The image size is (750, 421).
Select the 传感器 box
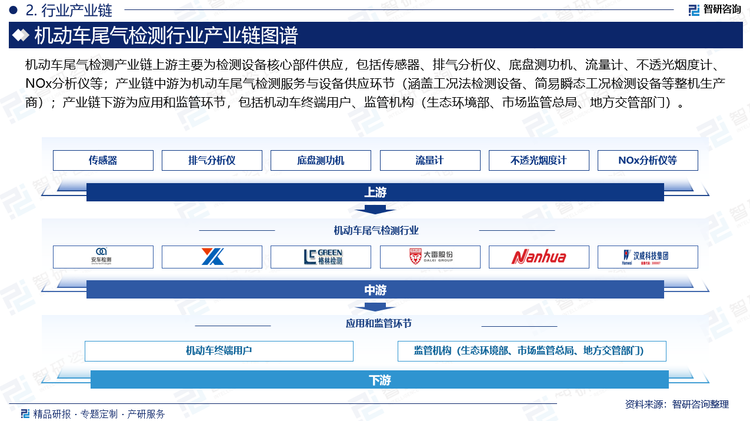coord(103,160)
